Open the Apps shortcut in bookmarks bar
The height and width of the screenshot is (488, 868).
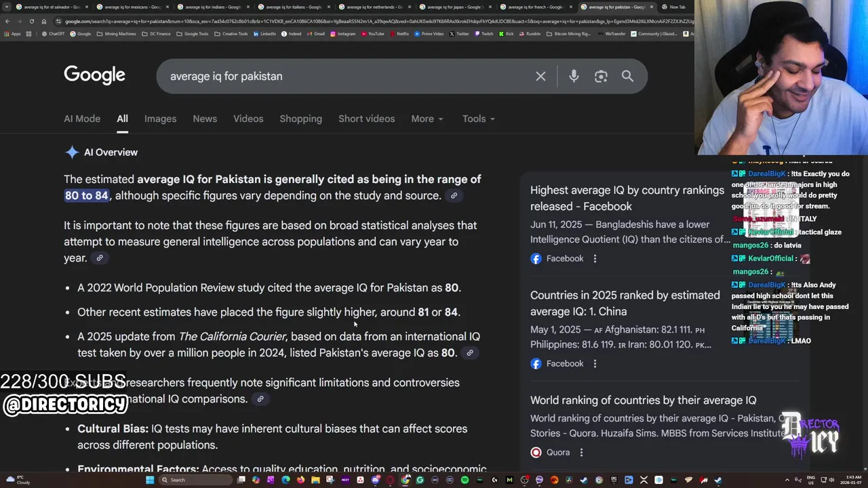13,34
